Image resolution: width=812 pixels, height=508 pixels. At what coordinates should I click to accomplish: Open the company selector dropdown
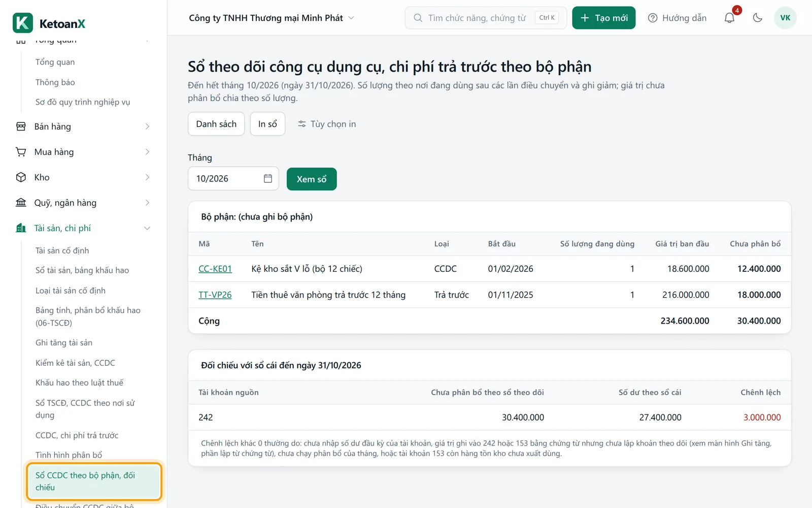(x=272, y=18)
